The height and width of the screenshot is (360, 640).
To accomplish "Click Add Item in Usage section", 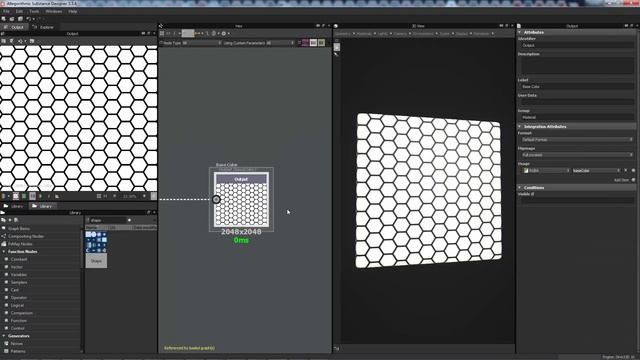I will click(x=624, y=180).
